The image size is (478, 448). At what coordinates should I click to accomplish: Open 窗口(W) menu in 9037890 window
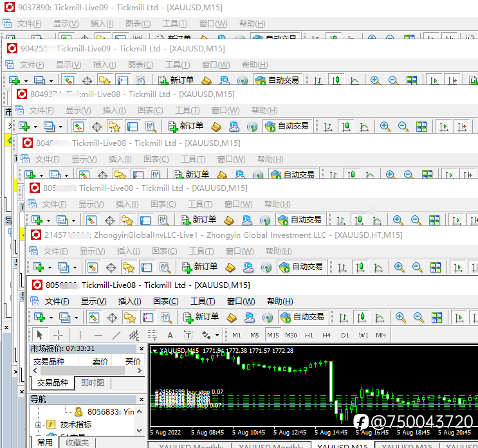tap(213, 23)
